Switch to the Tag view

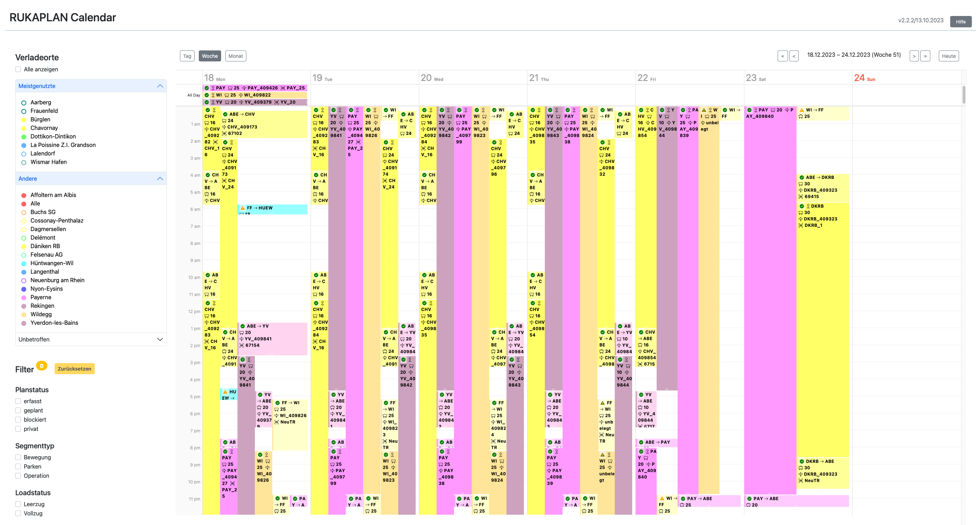point(187,56)
